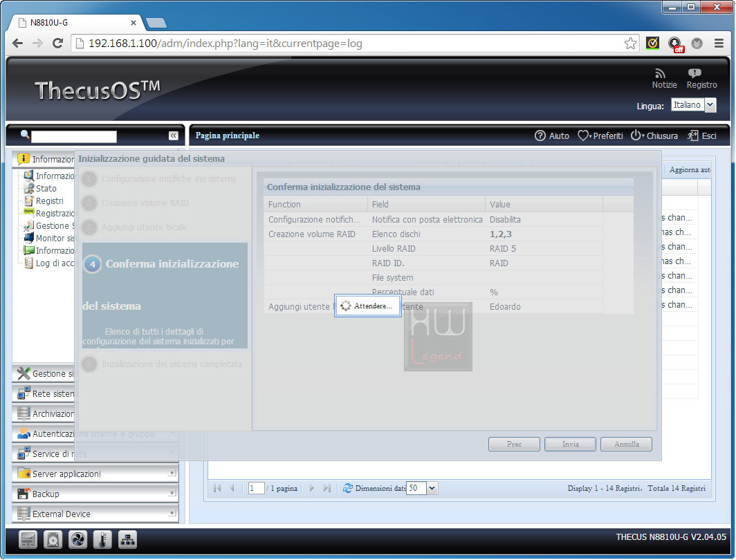Expand the External Device plus button
Viewport: 736px width, 560px height.
[x=172, y=513]
